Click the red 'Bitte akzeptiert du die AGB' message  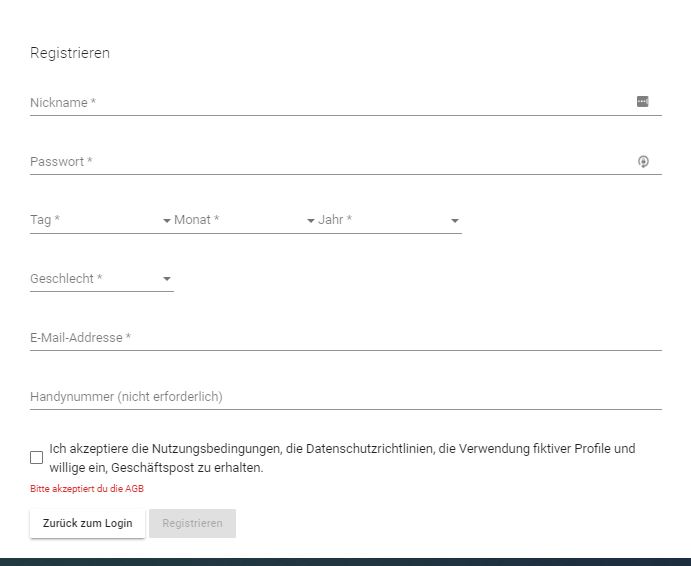pos(87,488)
